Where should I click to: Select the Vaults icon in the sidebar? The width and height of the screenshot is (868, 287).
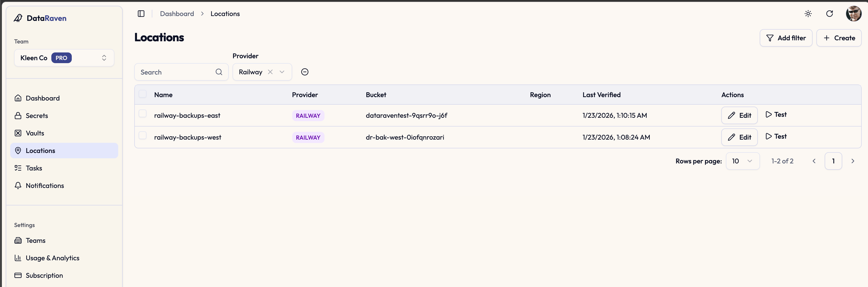tap(18, 133)
